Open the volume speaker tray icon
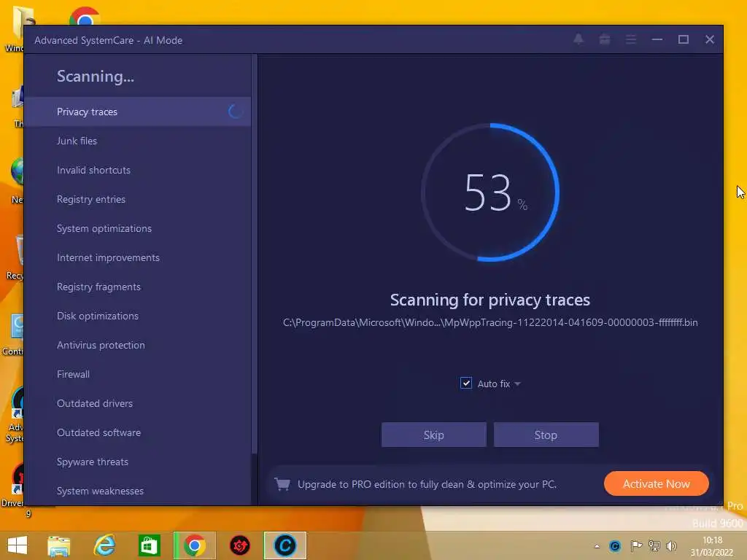Image resolution: width=747 pixels, height=560 pixels. 672,545
